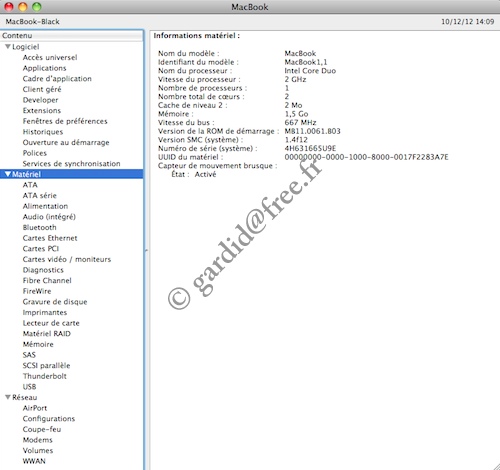Open the ATA série entry
The height and width of the screenshot is (470, 500).
40,195
